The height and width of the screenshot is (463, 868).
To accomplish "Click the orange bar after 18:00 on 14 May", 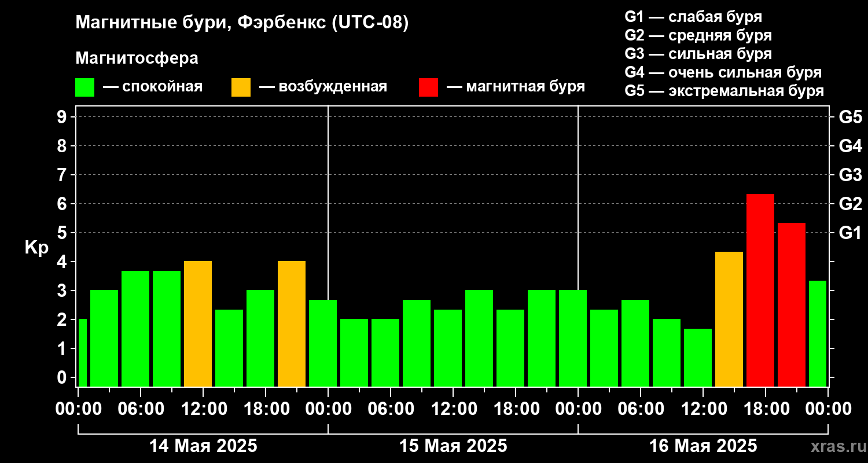I will coord(292,324).
